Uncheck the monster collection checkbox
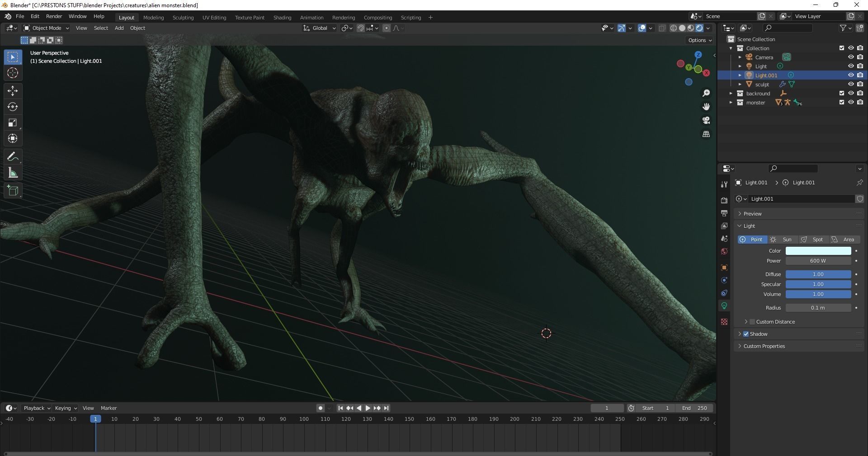Image resolution: width=868 pixels, height=456 pixels. point(842,102)
